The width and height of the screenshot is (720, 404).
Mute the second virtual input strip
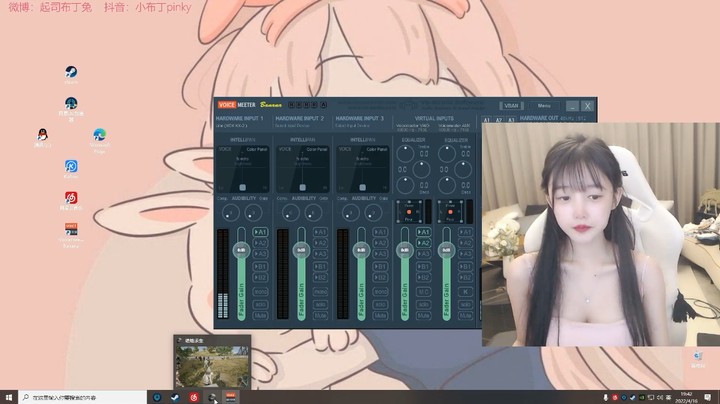click(465, 316)
